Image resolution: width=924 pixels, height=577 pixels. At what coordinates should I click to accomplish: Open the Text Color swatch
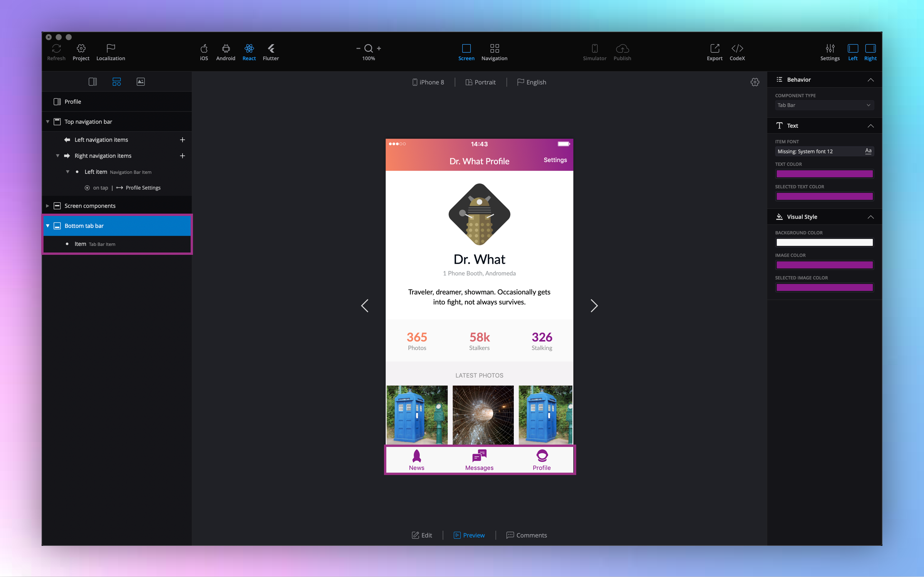click(824, 174)
